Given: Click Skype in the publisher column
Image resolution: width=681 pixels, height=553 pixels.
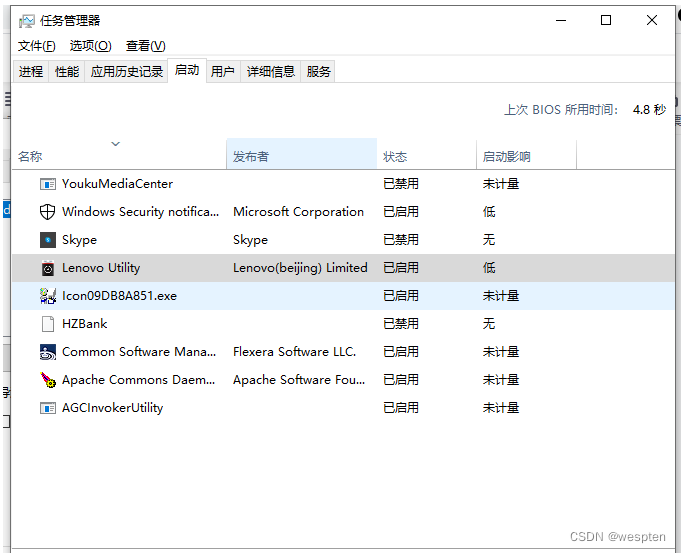Looking at the screenshot, I should pyautogui.click(x=251, y=240).
